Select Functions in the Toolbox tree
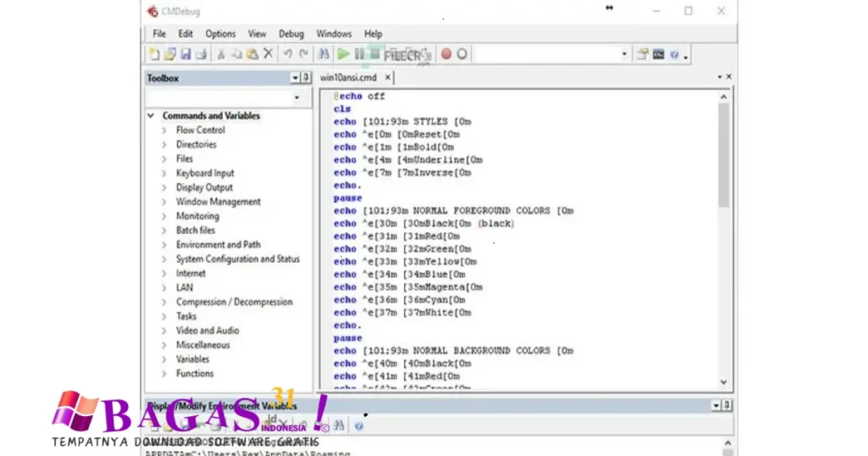 194,374
